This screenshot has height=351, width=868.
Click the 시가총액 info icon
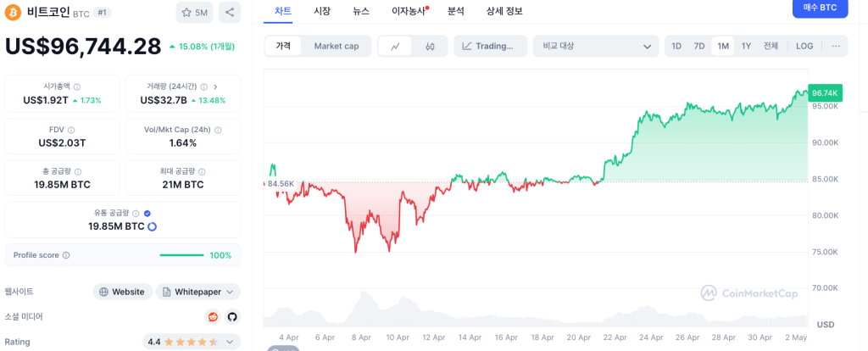pos(77,86)
